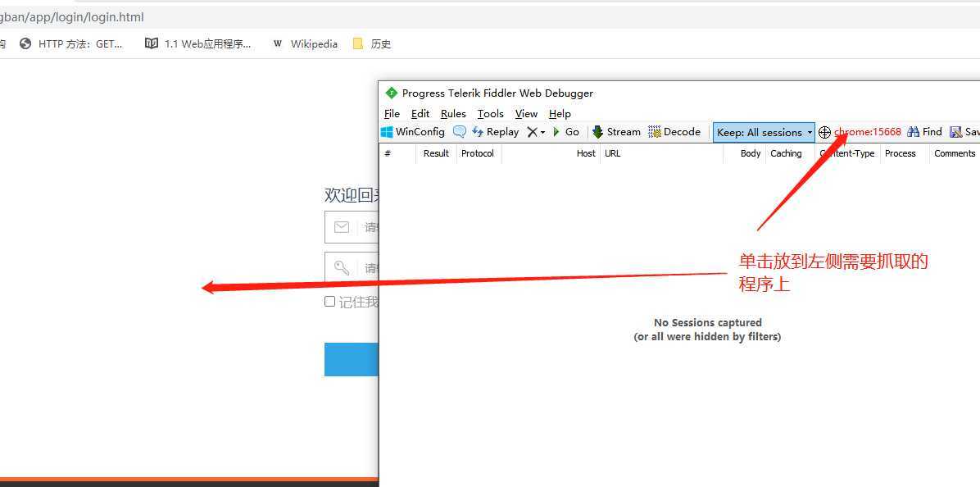Sort sessions by Result column
The width and height of the screenshot is (980, 487).
tap(436, 154)
